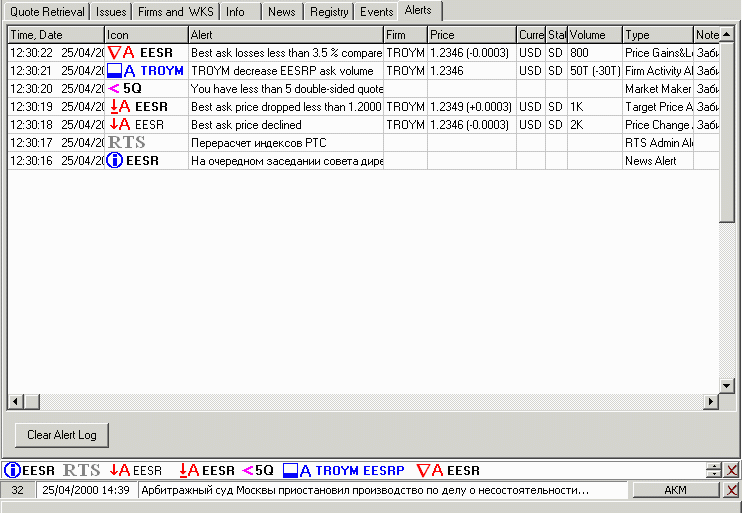The height and width of the screenshot is (513, 742).
Task: Click 'RTS Admin' type cell
Action: pos(658,142)
